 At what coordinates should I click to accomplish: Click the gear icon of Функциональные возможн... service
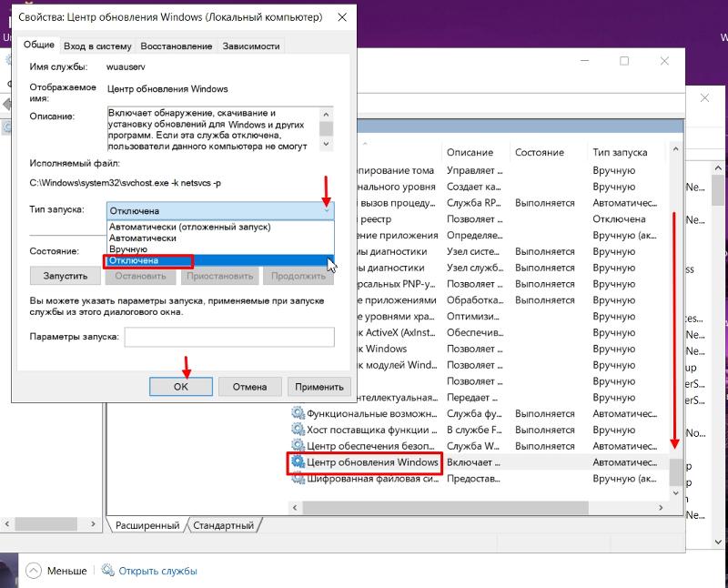(298, 413)
